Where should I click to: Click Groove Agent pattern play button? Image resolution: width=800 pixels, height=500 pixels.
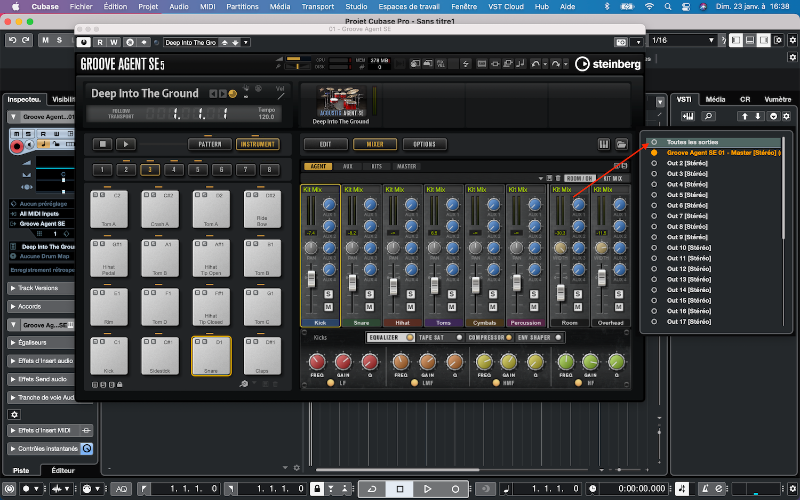pyautogui.click(x=126, y=144)
